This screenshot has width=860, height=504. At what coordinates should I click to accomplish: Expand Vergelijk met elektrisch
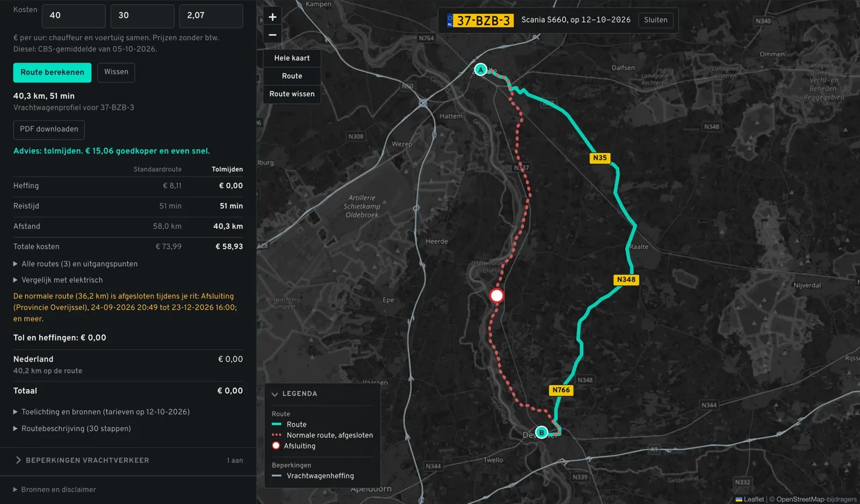[58, 280]
